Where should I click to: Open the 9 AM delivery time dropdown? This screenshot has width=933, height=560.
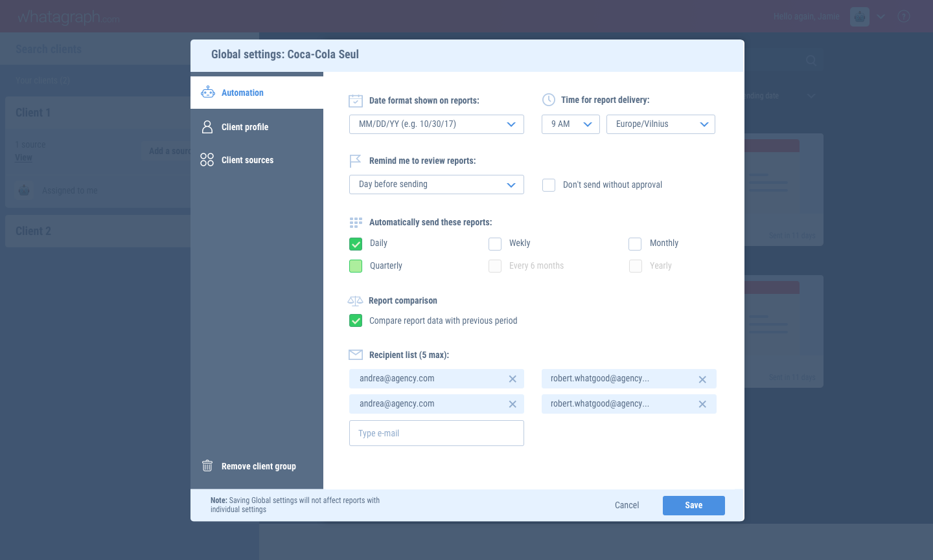pyautogui.click(x=571, y=124)
